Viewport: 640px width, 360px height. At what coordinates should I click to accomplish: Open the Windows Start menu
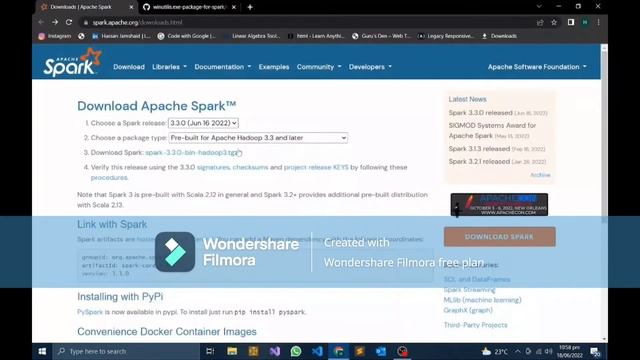pos(42,351)
